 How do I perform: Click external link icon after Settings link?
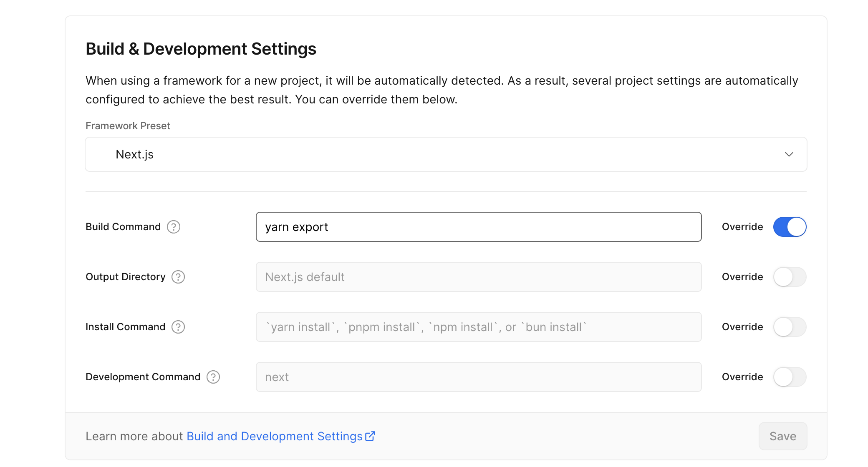click(x=370, y=436)
